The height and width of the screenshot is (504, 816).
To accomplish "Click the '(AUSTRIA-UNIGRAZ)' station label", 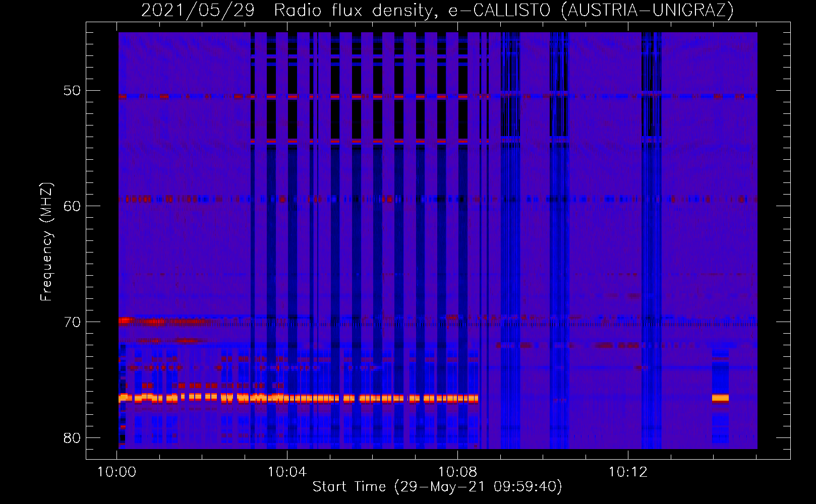I will pos(647,11).
